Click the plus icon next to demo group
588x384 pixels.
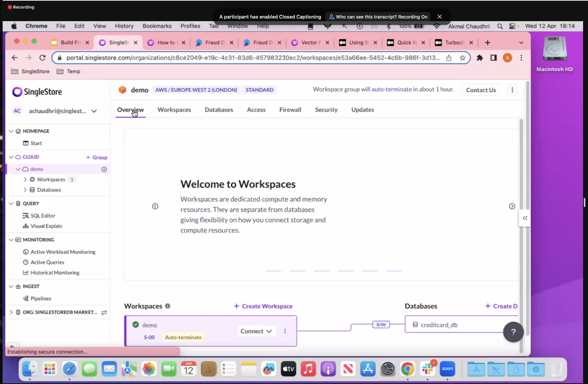pos(104,169)
